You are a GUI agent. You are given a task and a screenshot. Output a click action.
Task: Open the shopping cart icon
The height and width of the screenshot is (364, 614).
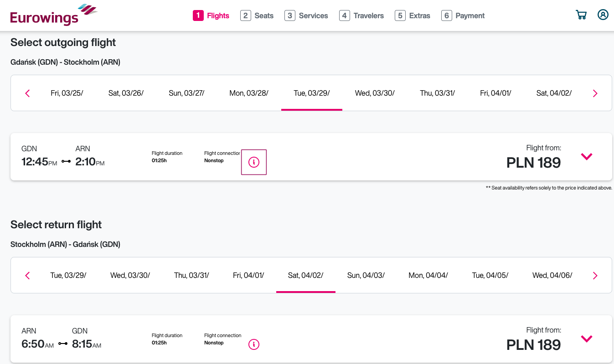(581, 15)
